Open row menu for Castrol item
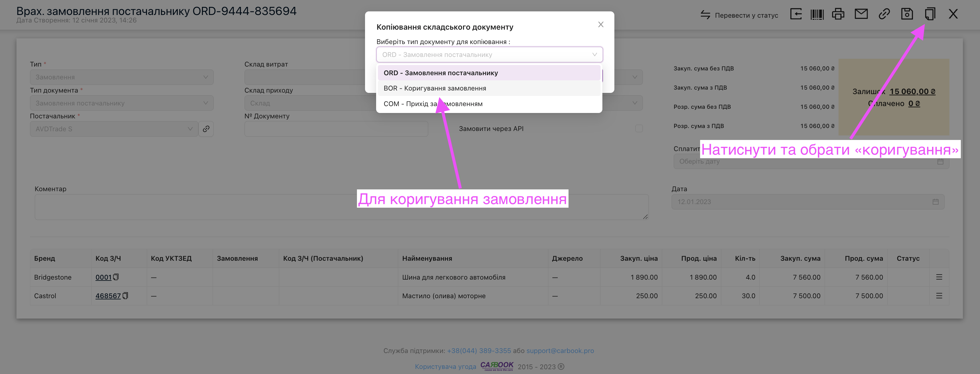The height and width of the screenshot is (374, 980). (x=939, y=296)
